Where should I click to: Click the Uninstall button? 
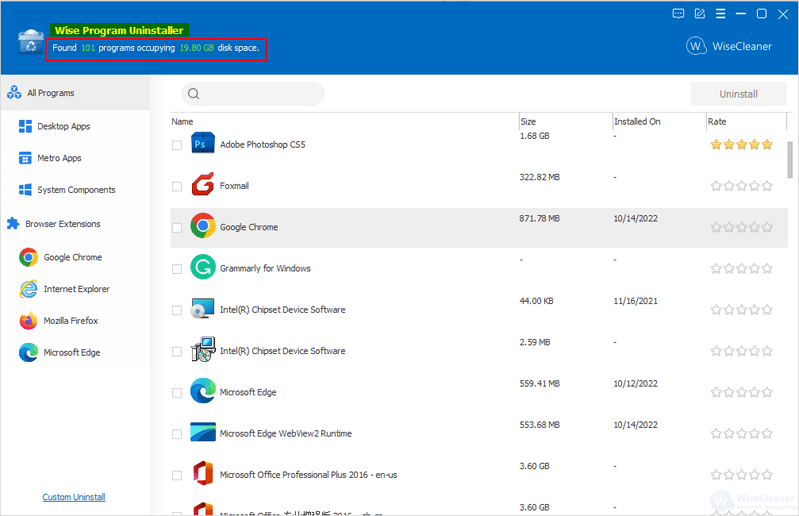click(738, 94)
